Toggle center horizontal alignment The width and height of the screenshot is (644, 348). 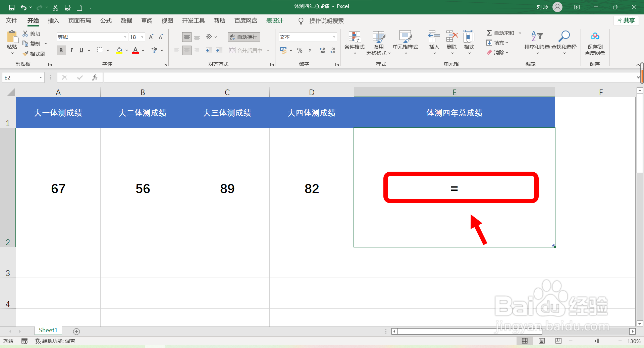[187, 50]
